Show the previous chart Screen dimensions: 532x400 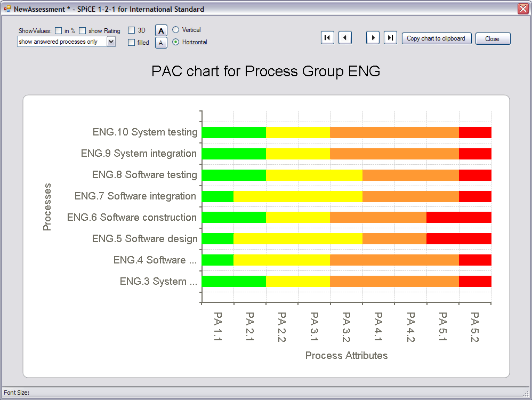[345, 38]
